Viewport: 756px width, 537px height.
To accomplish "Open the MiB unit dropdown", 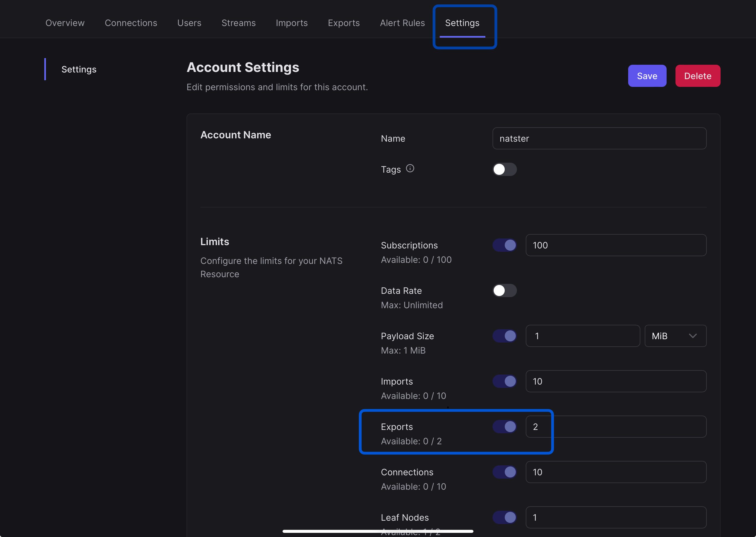I will click(x=675, y=336).
